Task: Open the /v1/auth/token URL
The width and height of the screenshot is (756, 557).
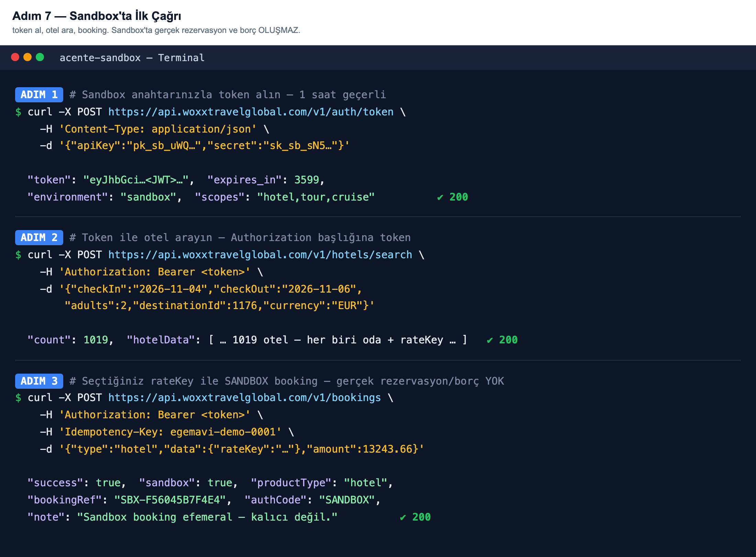Action: (251, 112)
